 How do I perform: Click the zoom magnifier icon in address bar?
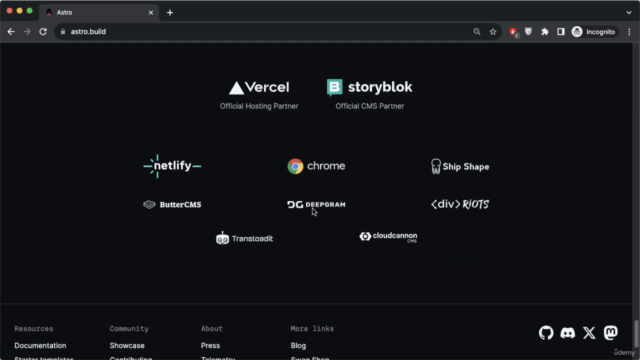point(477,32)
